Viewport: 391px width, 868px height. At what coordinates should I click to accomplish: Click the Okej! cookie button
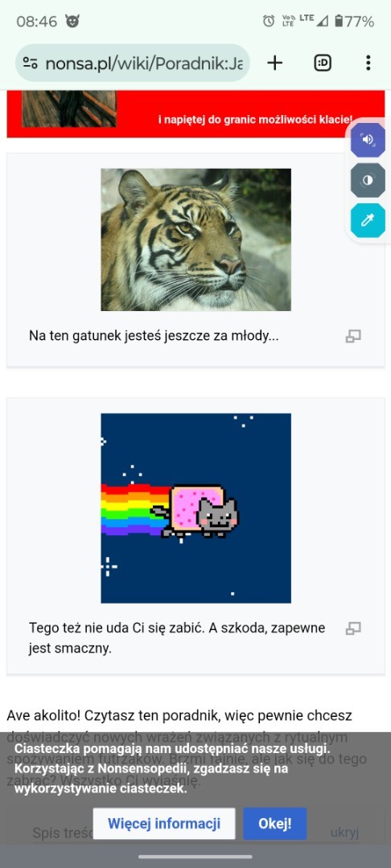click(x=275, y=823)
